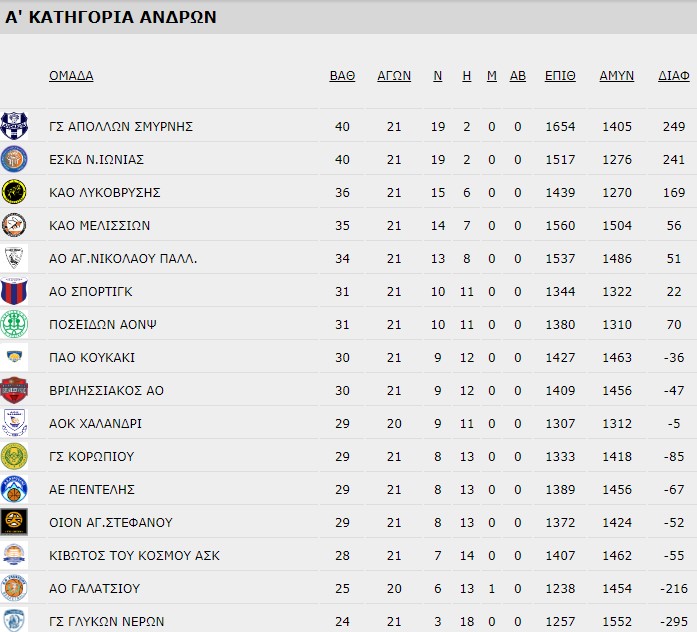
Task: Select the ΠΑΟ ΚΟΥΚΑΚΙ team name
Action: coord(92,357)
